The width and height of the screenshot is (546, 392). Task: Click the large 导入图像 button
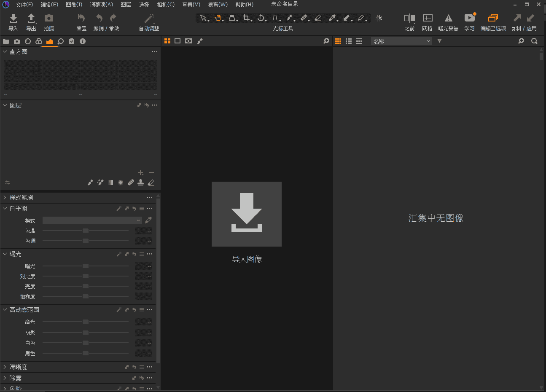click(247, 214)
